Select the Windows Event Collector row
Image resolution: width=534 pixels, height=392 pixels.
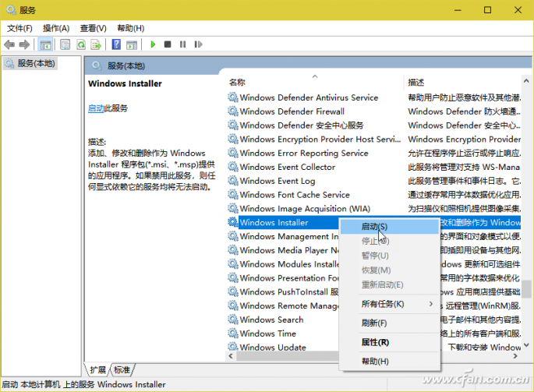pyautogui.click(x=374, y=167)
